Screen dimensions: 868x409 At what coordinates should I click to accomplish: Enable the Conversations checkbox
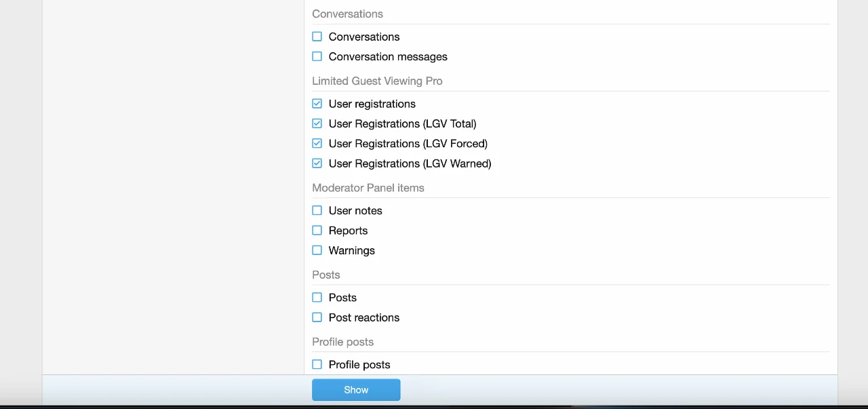317,37
